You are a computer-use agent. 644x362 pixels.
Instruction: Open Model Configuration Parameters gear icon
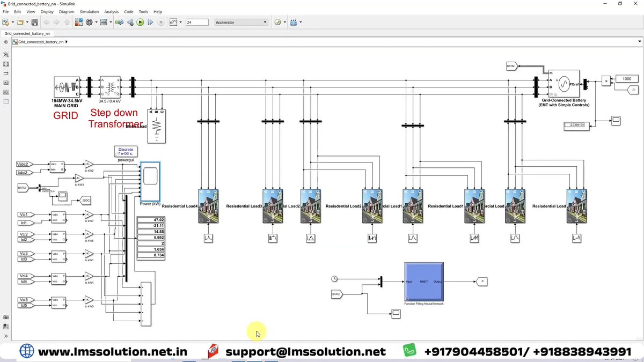[89, 22]
